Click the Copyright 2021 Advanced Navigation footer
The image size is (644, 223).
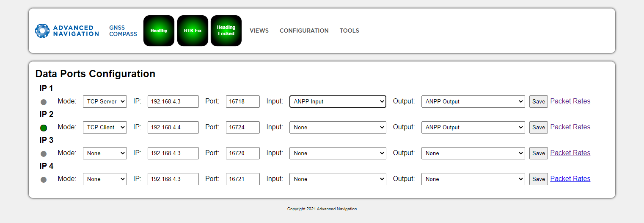(322, 209)
